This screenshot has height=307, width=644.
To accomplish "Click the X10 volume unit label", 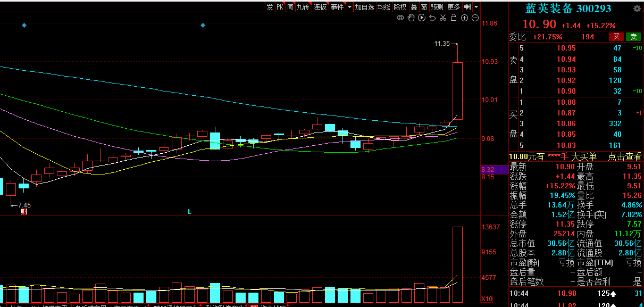I will [x=487, y=298].
